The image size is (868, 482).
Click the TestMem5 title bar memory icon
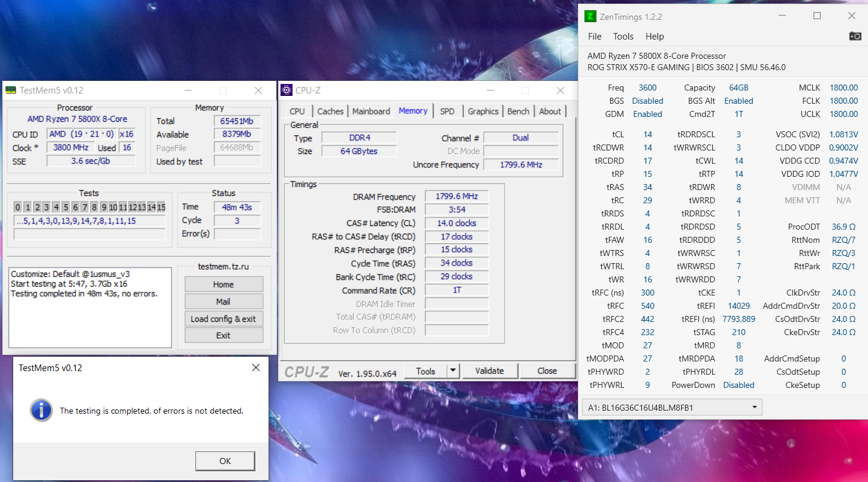[x=11, y=91]
